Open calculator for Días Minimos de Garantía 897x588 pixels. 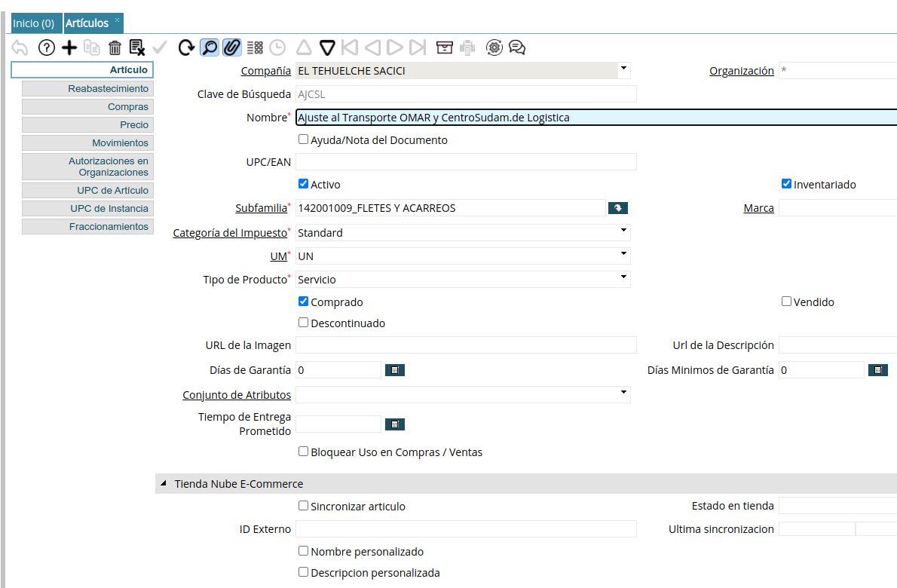tap(878, 371)
